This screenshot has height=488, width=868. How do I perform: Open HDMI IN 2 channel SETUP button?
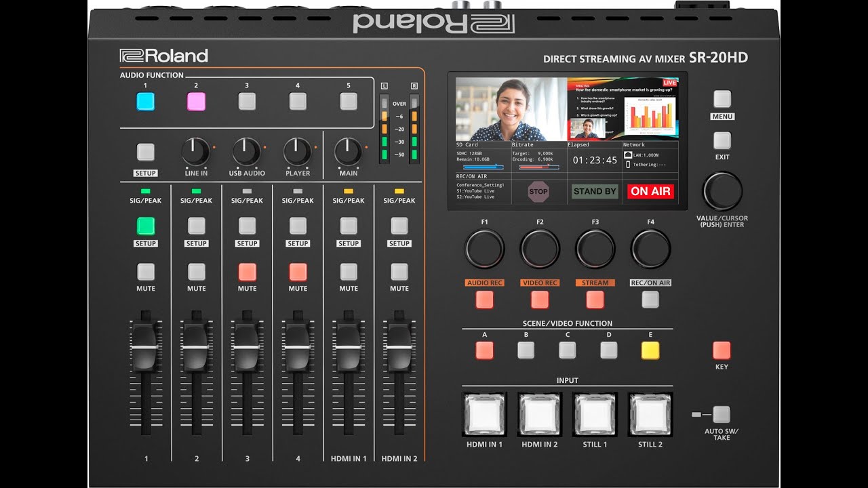pos(399,226)
